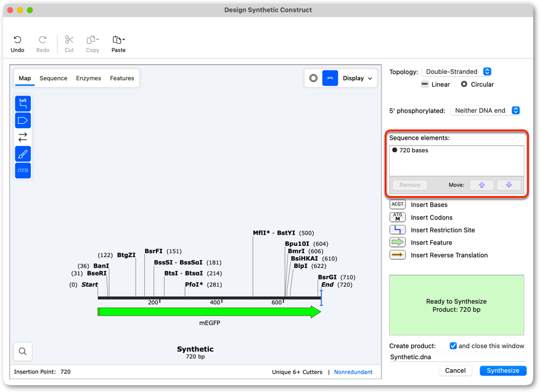Toggle the (123) numbering side button
Screen dimensions: 540x392
23,171
